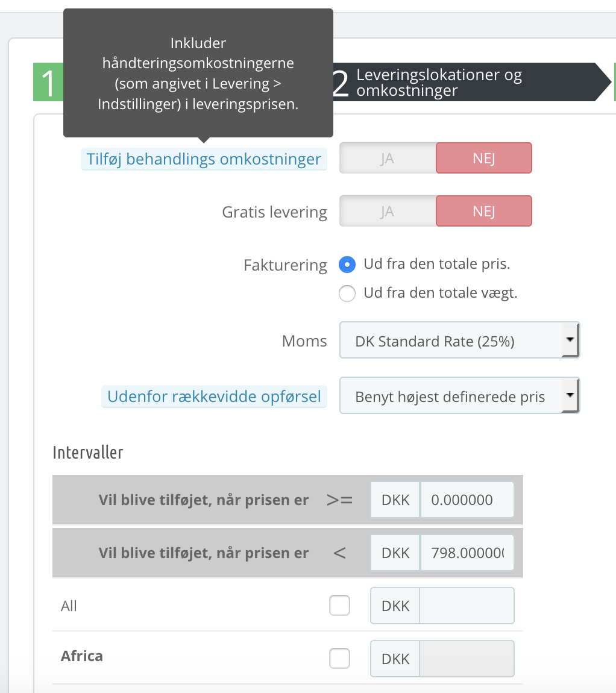The height and width of the screenshot is (693, 616).
Task: Enable JA for Tilføj behandlings omkostninger
Action: 388,158
